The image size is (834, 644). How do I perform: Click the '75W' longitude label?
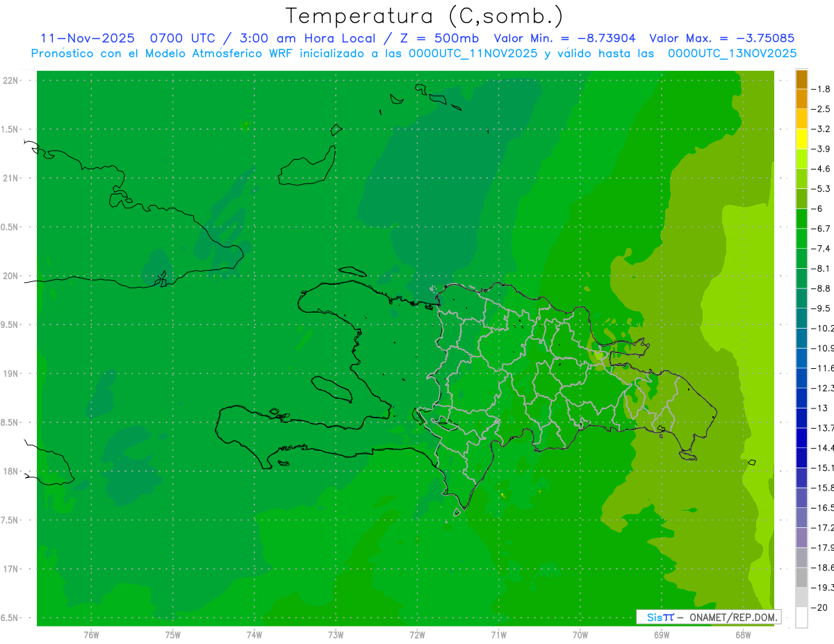pyautogui.click(x=173, y=634)
